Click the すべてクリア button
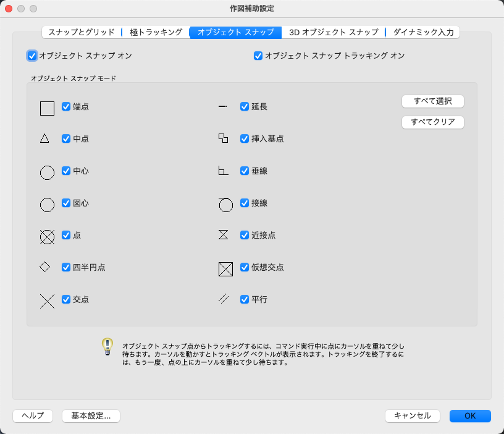The width and height of the screenshot is (504, 434). [x=432, y=122]
